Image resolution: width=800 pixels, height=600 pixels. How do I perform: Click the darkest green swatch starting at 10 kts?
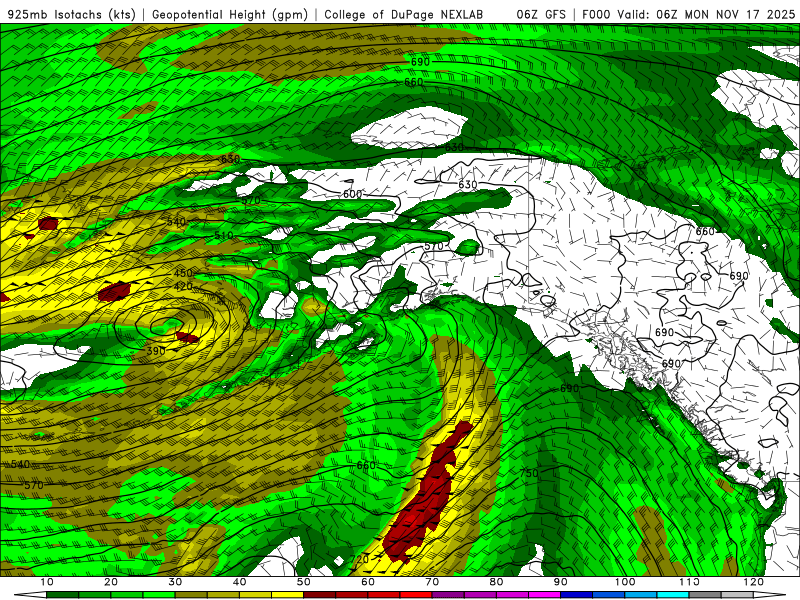(x=62, y=595)
